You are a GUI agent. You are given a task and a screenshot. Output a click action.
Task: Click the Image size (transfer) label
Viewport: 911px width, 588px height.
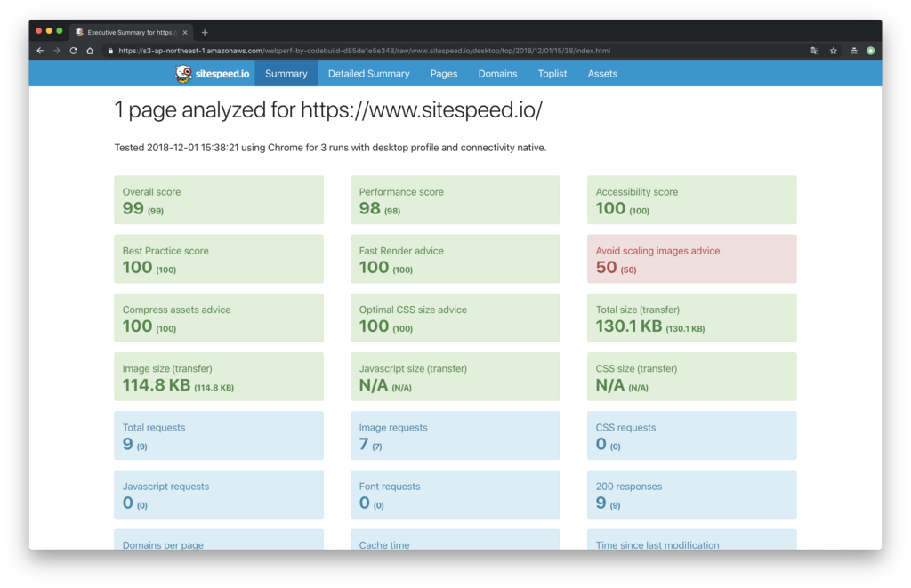(x=166, y=368)
